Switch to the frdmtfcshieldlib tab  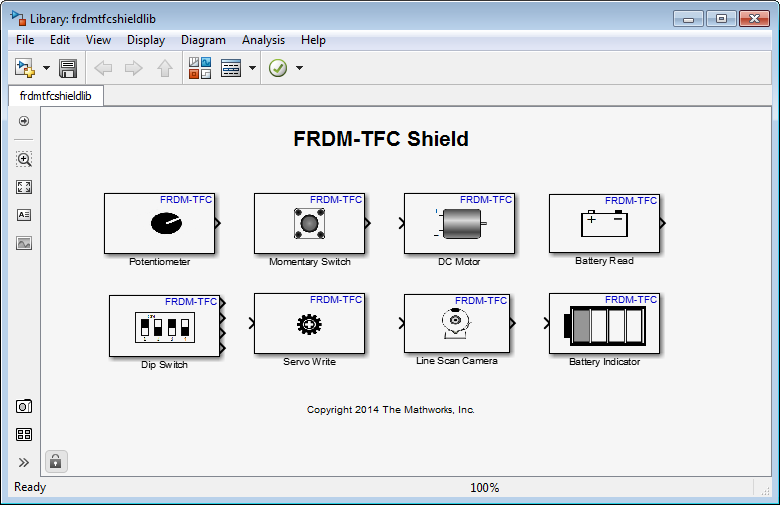click(56, 96)
